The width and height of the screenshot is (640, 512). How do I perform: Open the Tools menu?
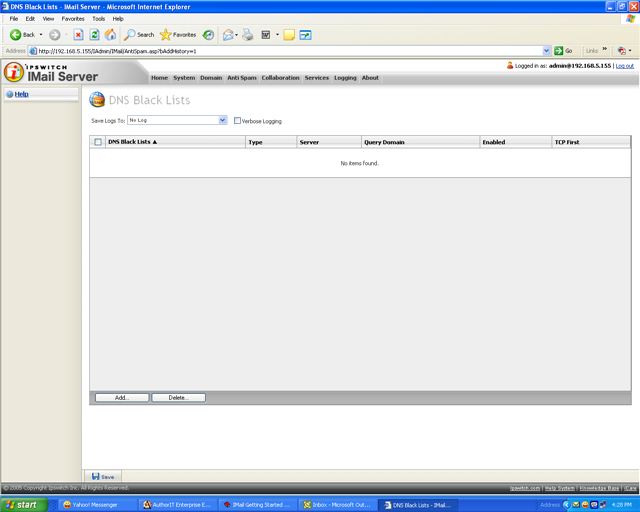[98, 19]
